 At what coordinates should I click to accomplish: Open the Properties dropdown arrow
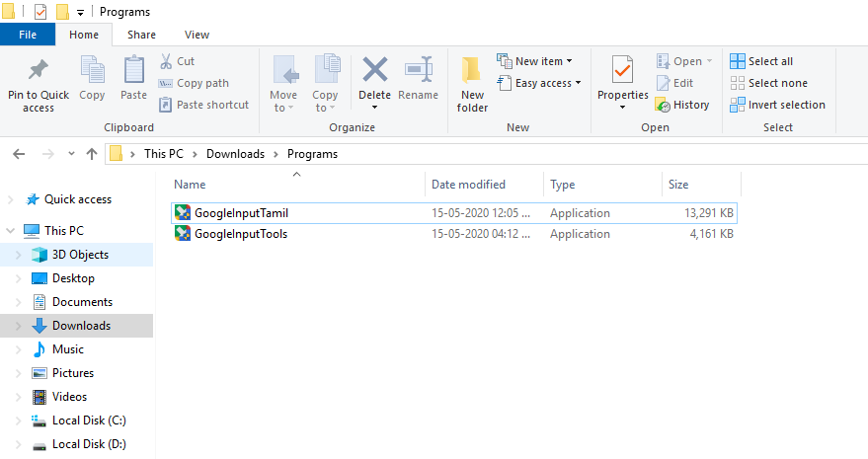pos(622,107)
